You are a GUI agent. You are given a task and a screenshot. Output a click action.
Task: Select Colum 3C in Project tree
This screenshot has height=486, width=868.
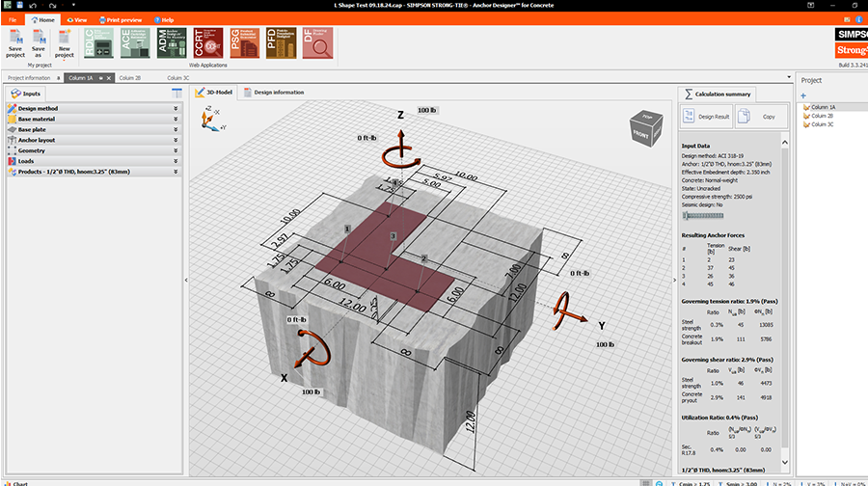coord(818,124)
